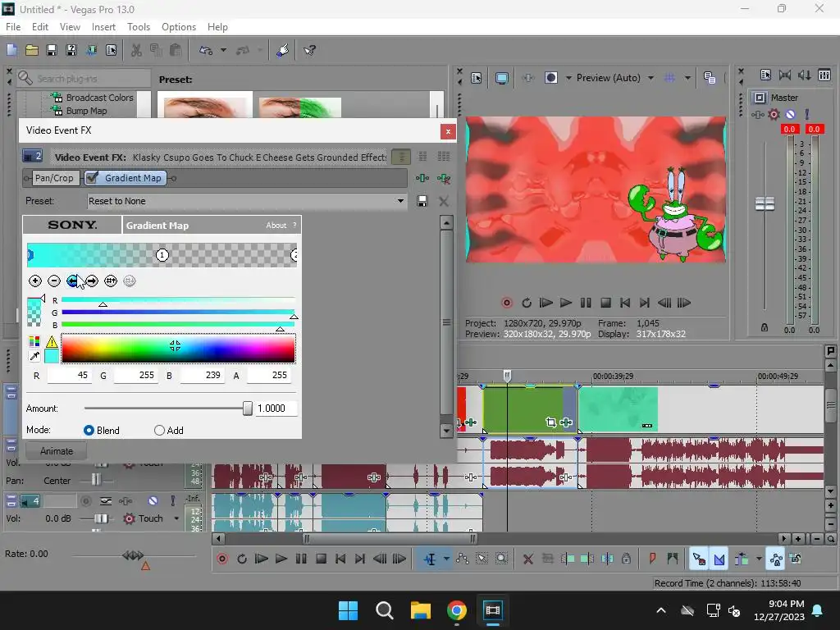Activate the What's This help pointer

[309, 50]
